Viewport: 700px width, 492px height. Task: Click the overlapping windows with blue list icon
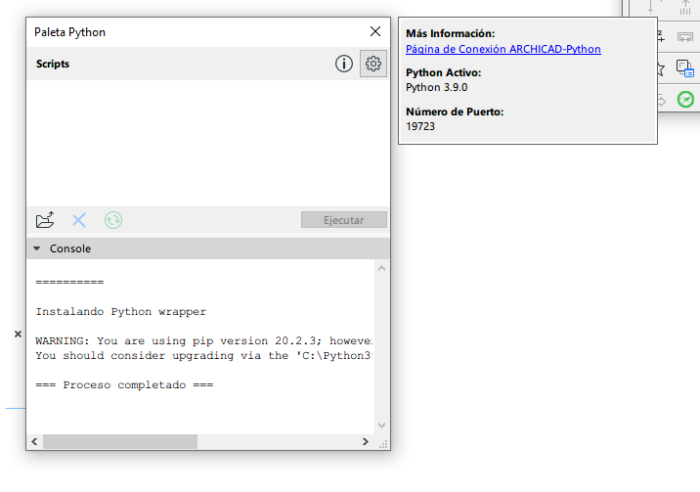point(685,68)
